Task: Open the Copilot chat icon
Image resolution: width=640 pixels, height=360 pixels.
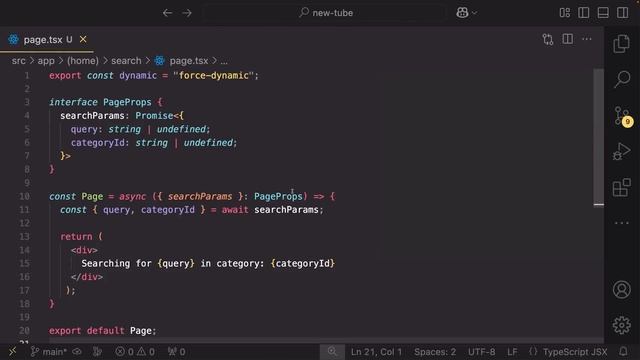Action: coord(462,13)
